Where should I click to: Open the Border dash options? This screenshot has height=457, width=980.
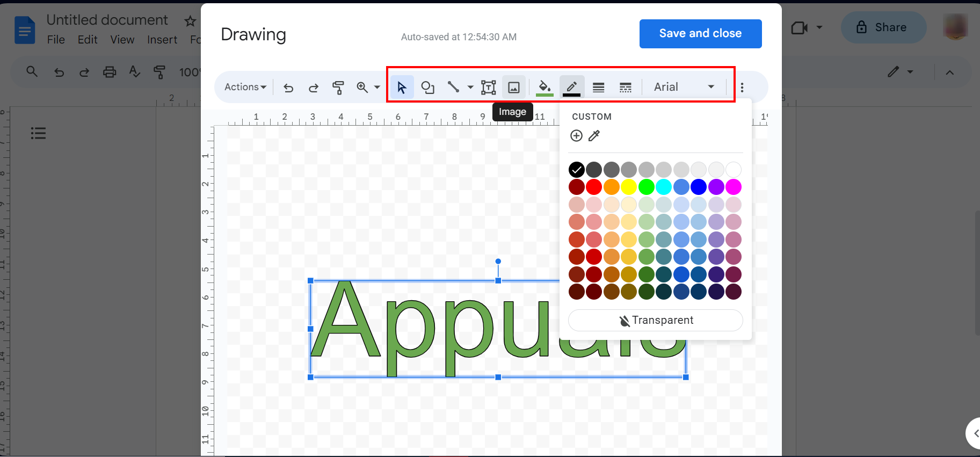click(625, 87)
